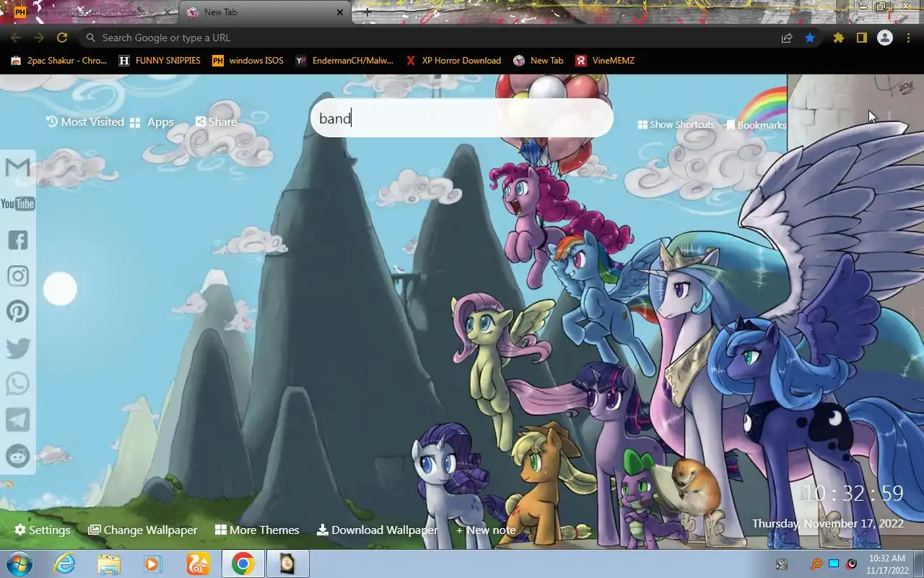Open the FUNNY SNIPPIES bookmark
924x578 pixels.
coord(160,61)
